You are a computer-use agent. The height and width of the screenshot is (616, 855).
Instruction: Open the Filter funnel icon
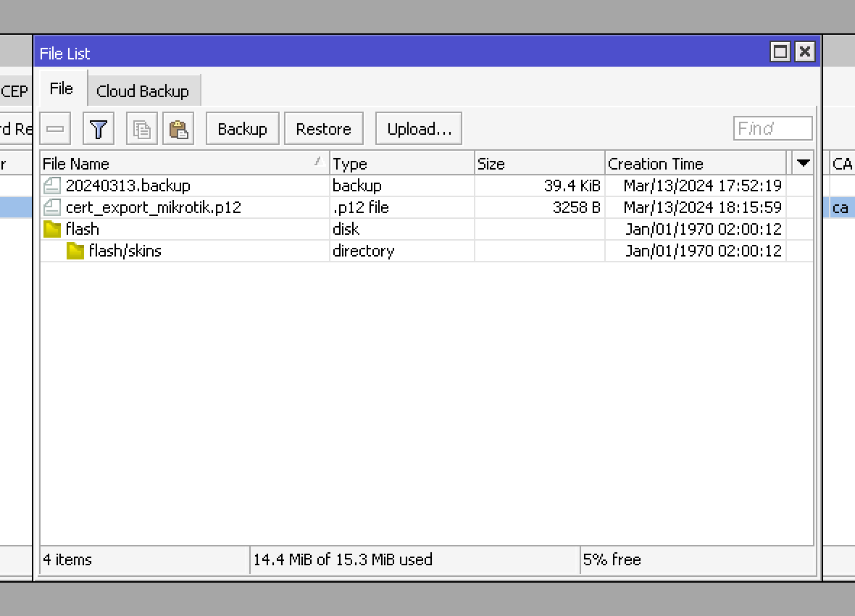click(99, 129)
